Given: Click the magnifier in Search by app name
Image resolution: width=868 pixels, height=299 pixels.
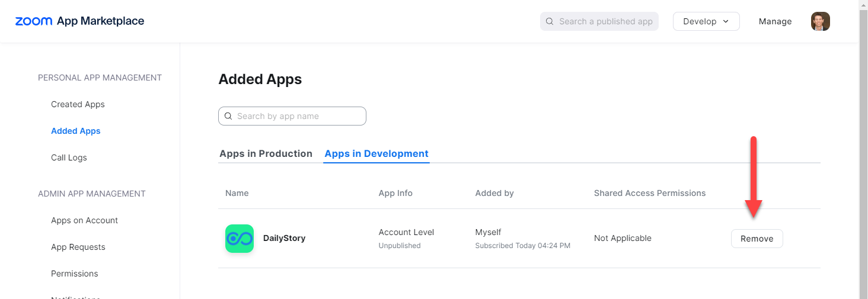Looking at the screenshot, I should [x=228, y=116].
